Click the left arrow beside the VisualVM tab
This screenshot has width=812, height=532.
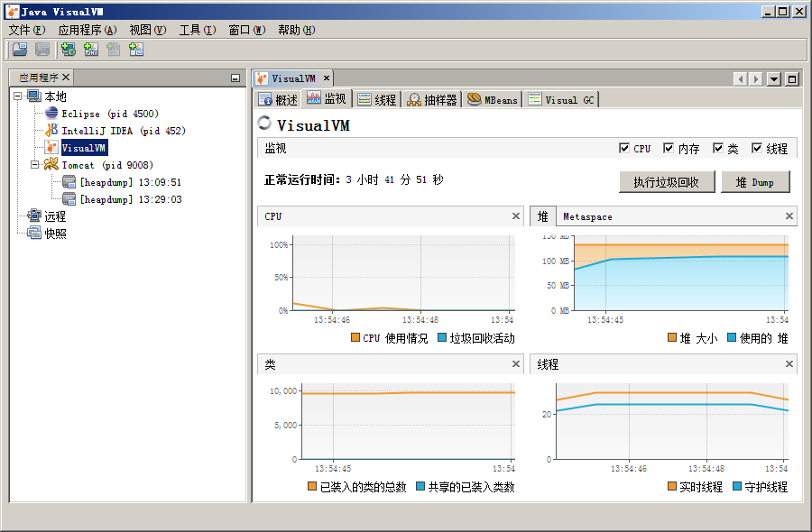coord(741,79)
